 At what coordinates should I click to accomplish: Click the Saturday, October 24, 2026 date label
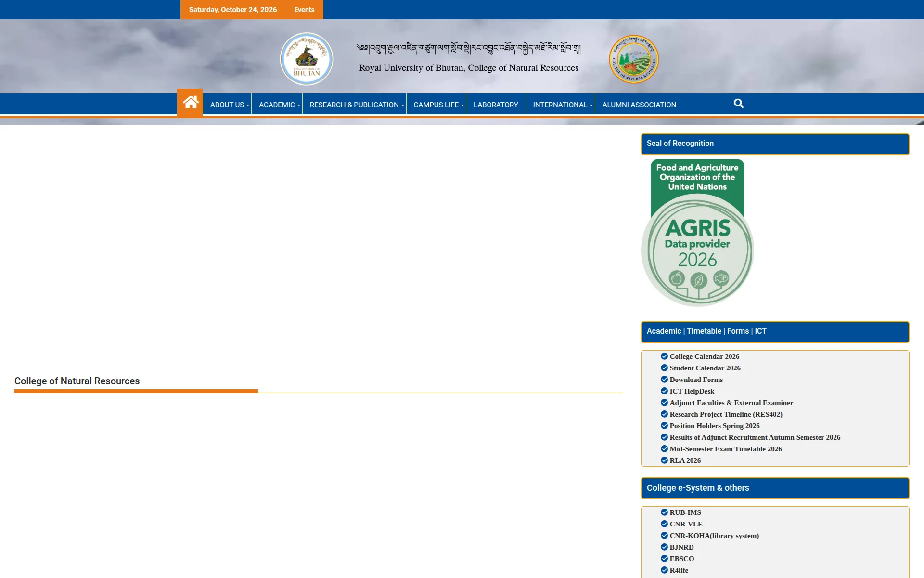tap(233, 10)
